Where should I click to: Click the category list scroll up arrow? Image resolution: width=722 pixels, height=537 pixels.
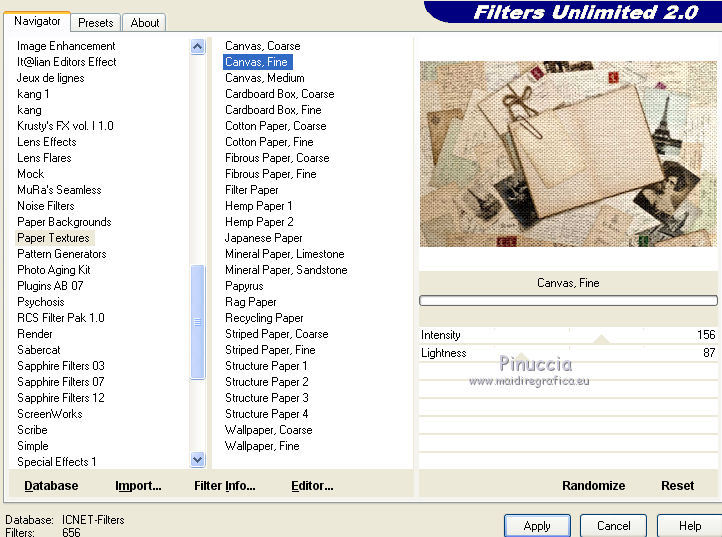tap(198, 47)
